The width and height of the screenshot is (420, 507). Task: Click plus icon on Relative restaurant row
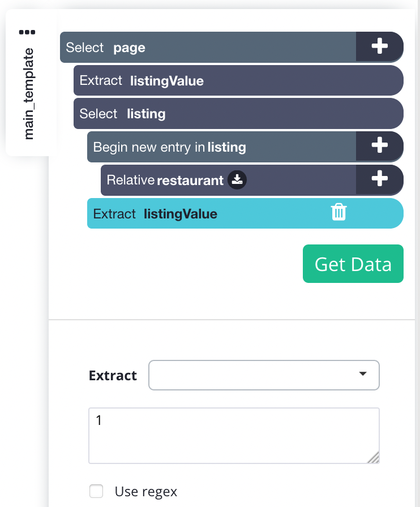click(379, 179)
